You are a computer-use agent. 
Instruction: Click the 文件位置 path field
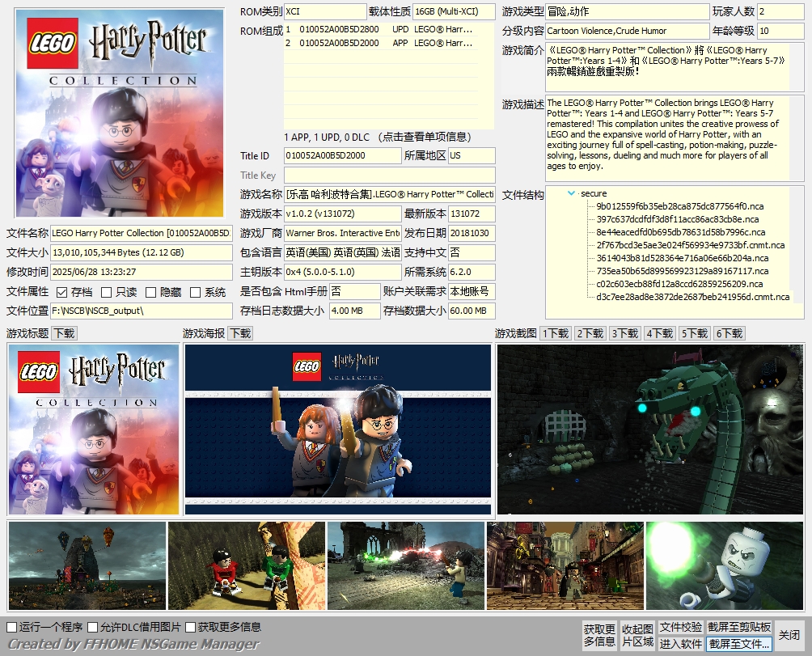click(x=142, y=311)
